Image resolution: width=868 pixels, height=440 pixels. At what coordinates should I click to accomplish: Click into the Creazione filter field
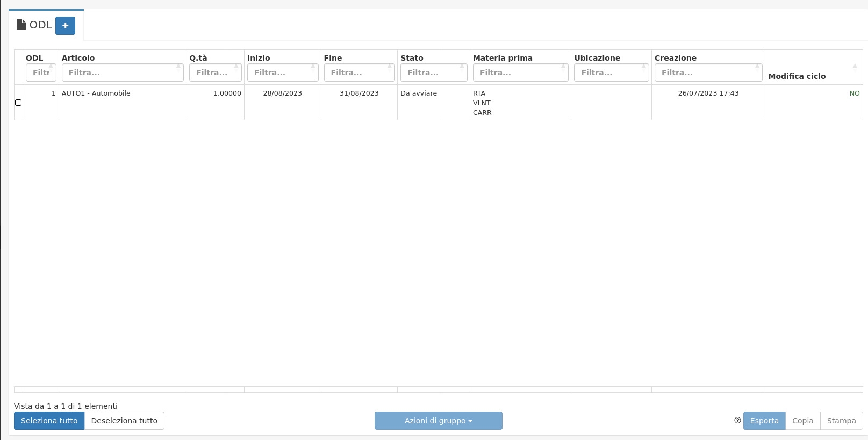point(708,73)
